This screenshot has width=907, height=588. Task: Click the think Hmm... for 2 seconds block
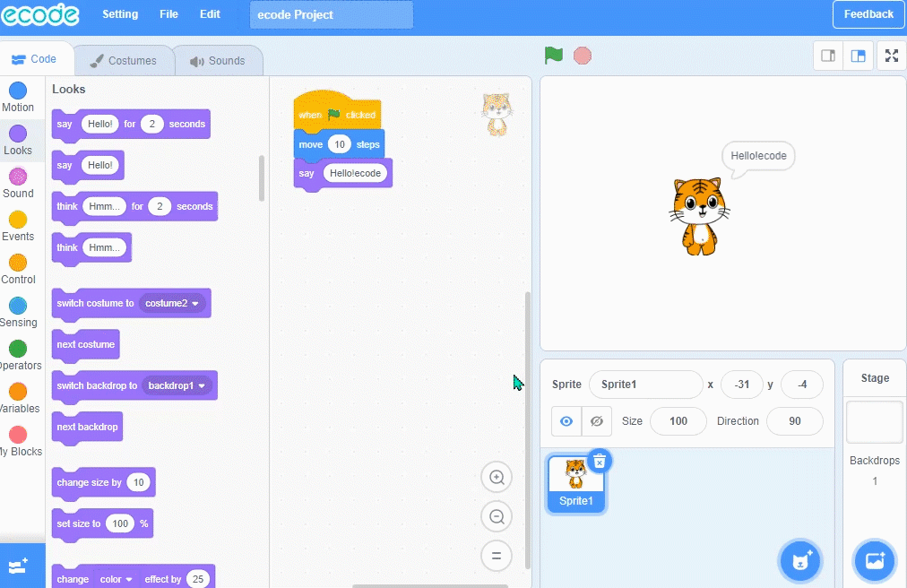point(134,207)
